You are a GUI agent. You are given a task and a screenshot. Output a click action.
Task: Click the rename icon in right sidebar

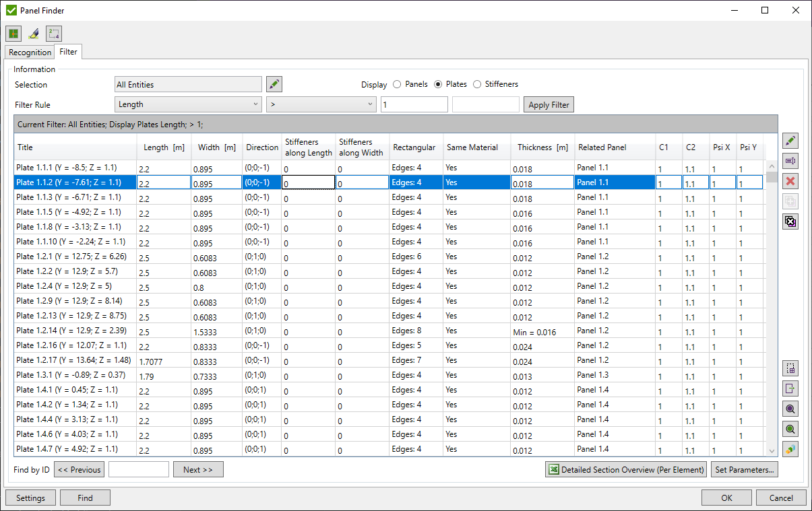pyautogui.click(x=790, y=161)
